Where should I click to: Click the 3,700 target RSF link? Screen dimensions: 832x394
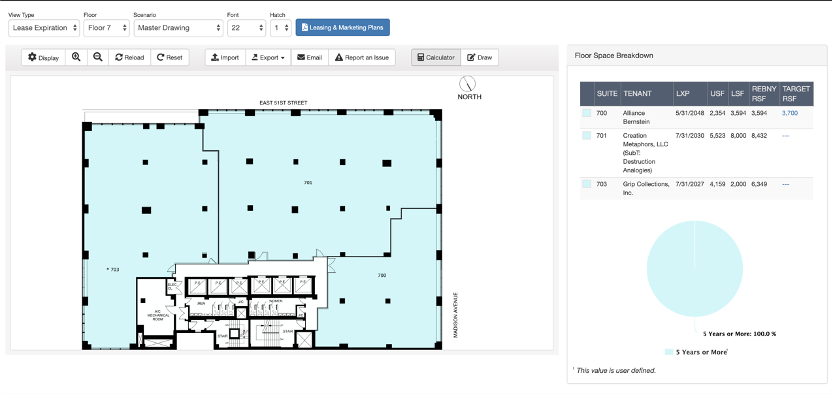[790, 113]
